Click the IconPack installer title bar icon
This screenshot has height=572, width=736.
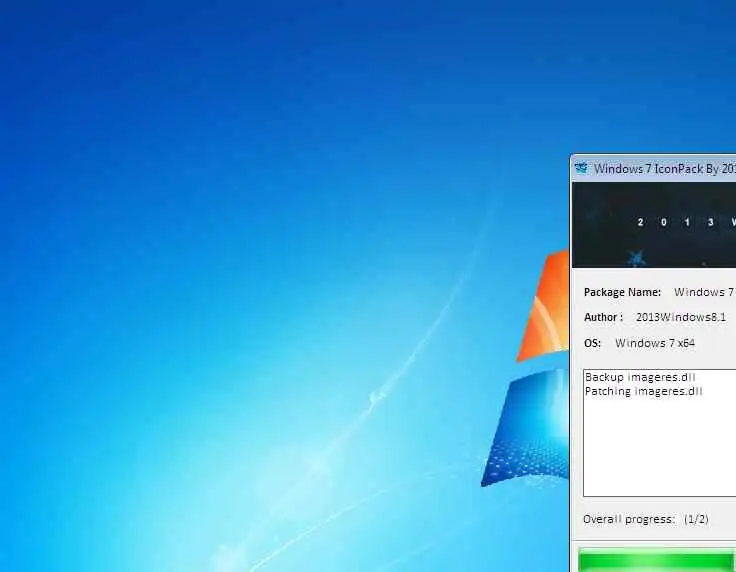(581, 168)
